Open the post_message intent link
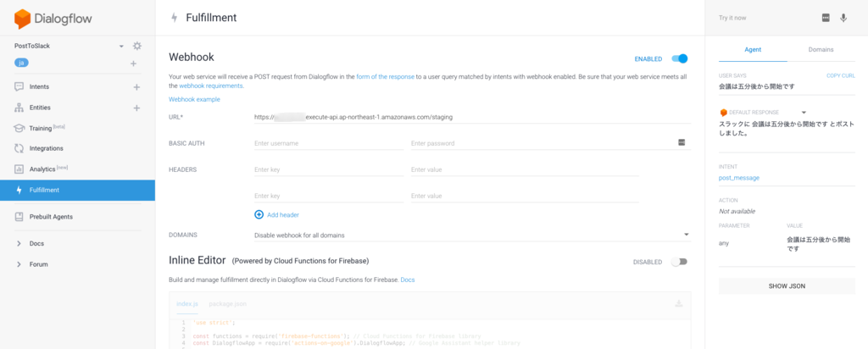868x349 pixels. point(739,178)
